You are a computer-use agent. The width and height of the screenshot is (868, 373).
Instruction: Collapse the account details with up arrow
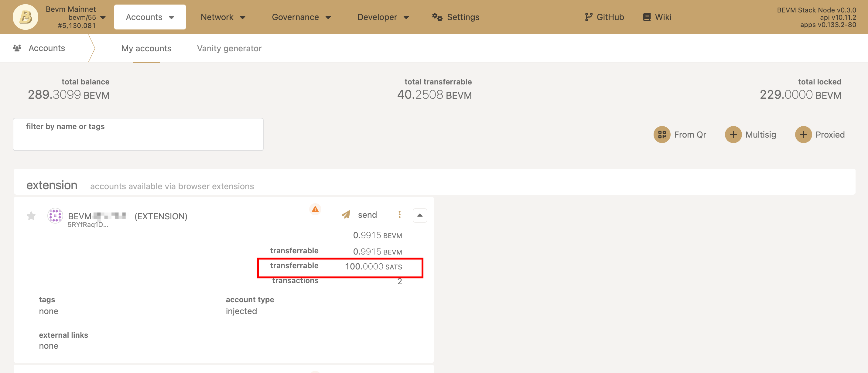pyautogui.click(x=419, y=215)
